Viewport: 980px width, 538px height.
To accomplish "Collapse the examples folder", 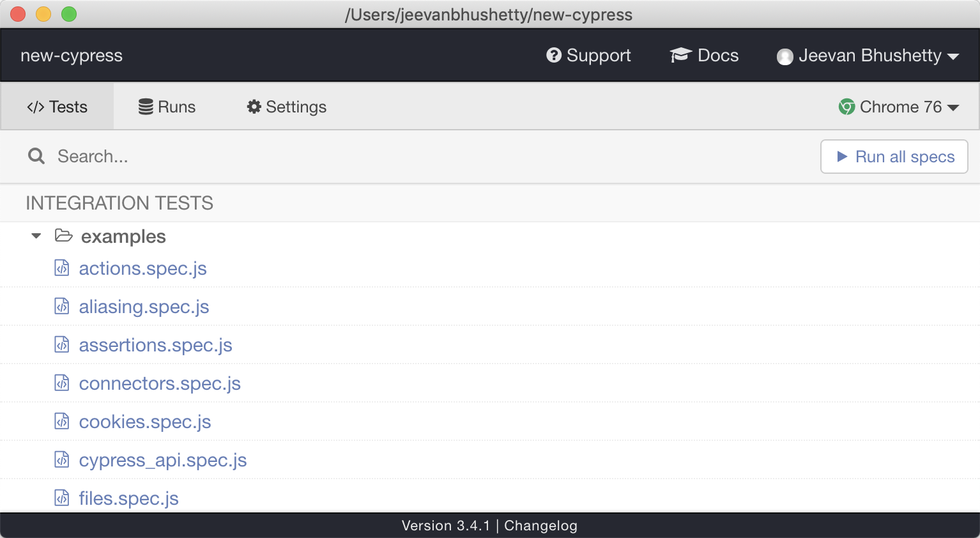I will [x=36, y=236].
